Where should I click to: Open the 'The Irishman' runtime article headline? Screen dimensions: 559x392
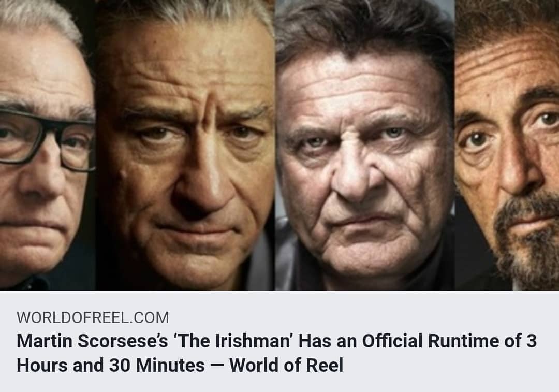pos(276,353)
